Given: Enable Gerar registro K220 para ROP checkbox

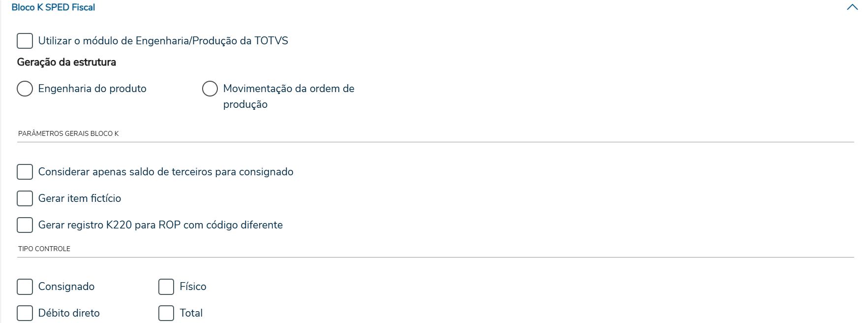Looking at the screenshot, I should [x=25, y=225].
